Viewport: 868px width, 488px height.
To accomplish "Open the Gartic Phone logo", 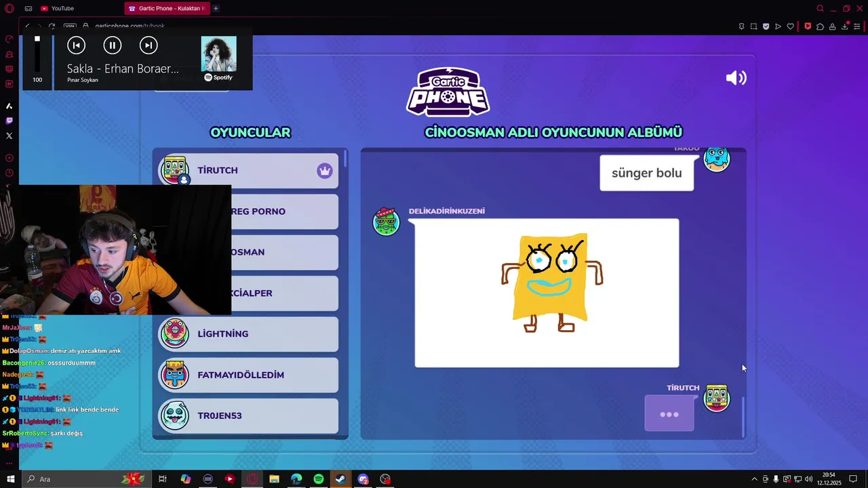I will point(448,91).
